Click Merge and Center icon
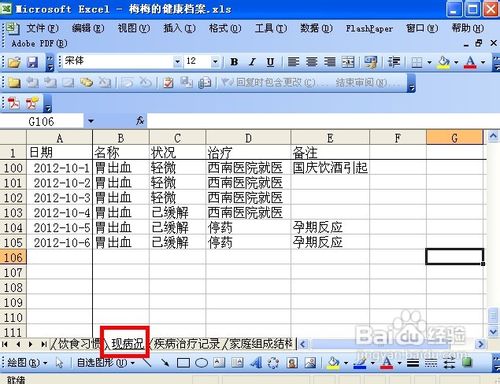The height and width of the screenshot is (384, 500). [348, 62]
